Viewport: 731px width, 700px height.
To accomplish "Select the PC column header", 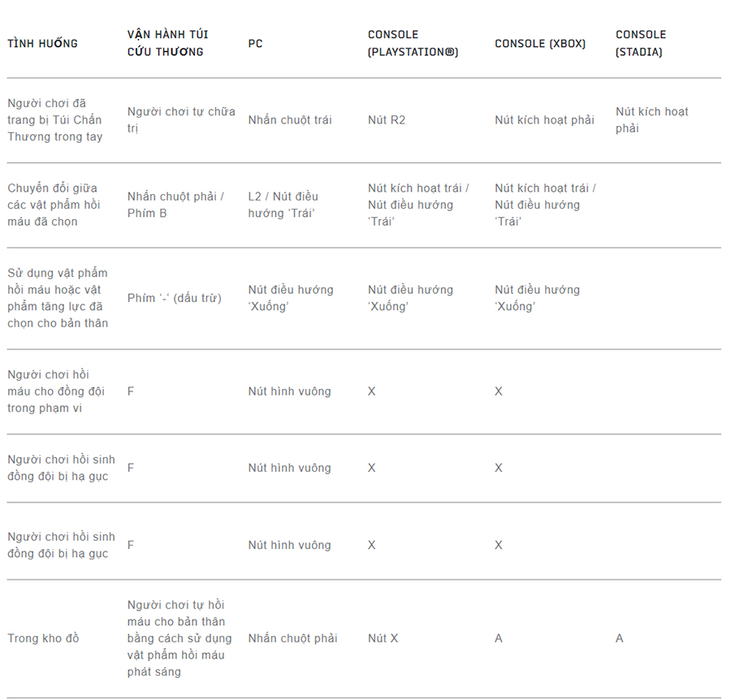I will tap(256, 44).
